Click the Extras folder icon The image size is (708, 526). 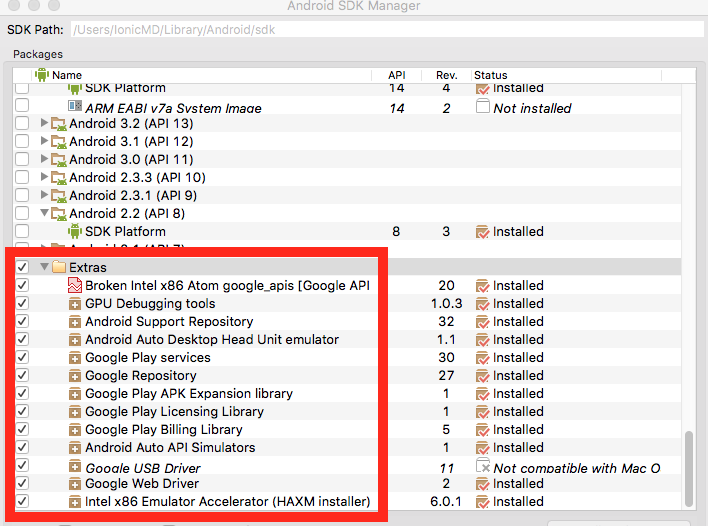58,268
